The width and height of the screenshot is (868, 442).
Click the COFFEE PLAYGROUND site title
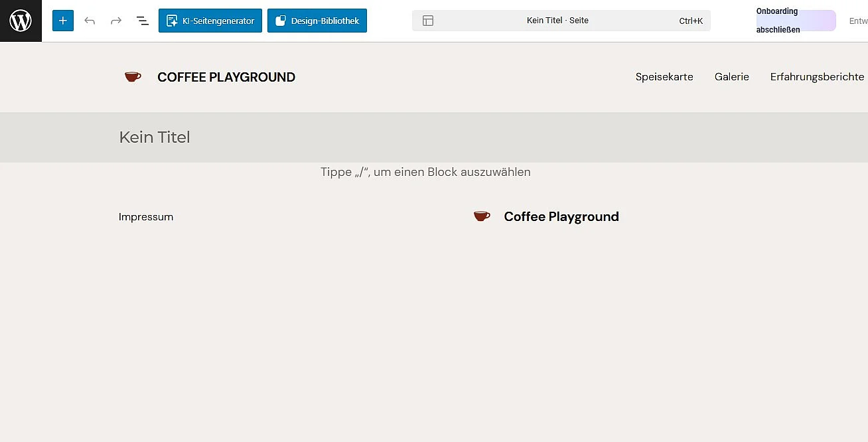[226, 77]
